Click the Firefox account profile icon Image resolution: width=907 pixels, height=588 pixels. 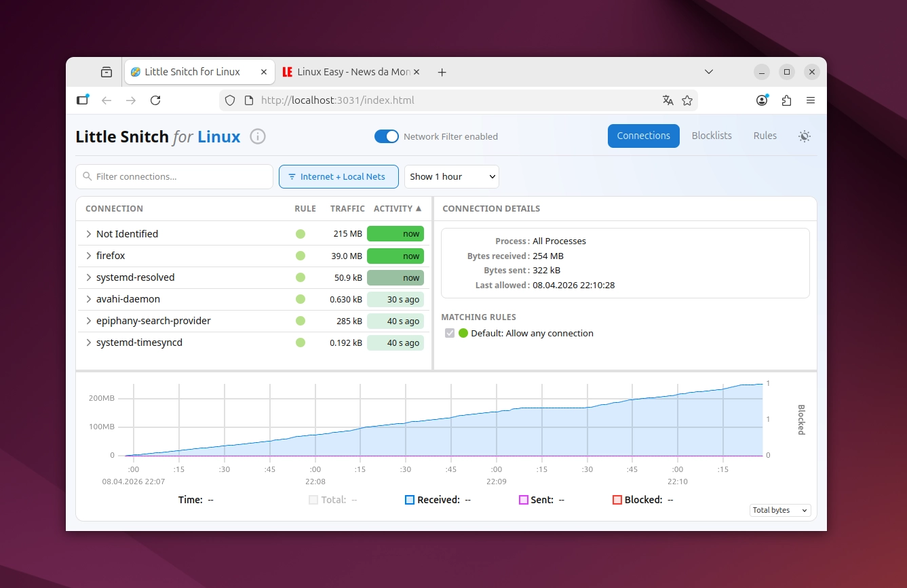click(x=762, y=100)
